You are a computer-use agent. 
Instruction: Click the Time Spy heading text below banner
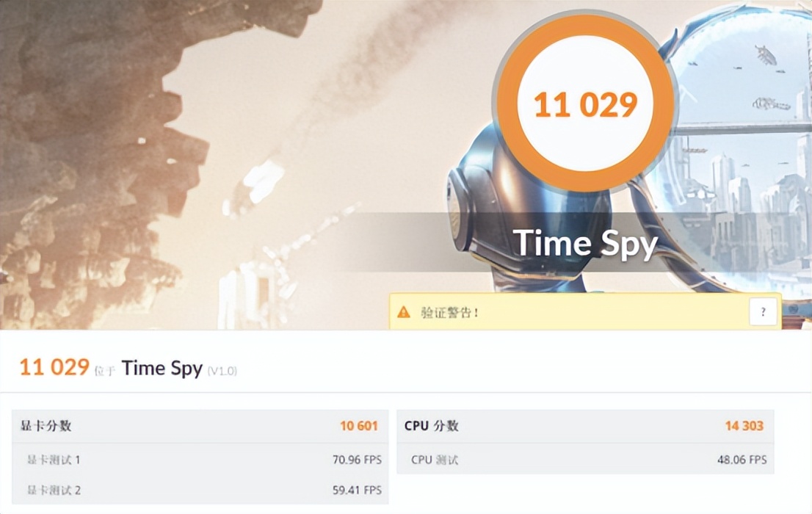162,369
